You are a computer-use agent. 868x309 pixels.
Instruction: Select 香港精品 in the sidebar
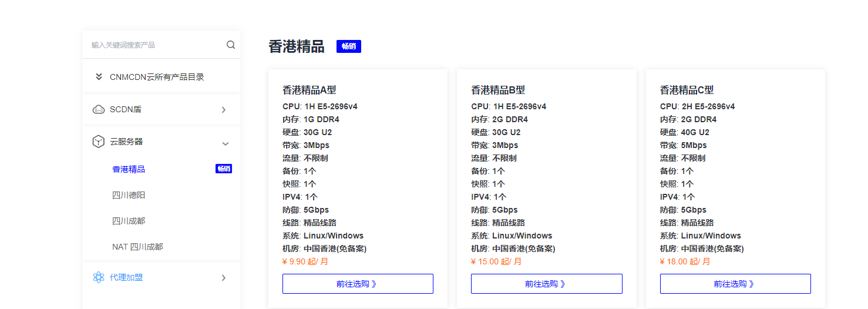(129, 169)
